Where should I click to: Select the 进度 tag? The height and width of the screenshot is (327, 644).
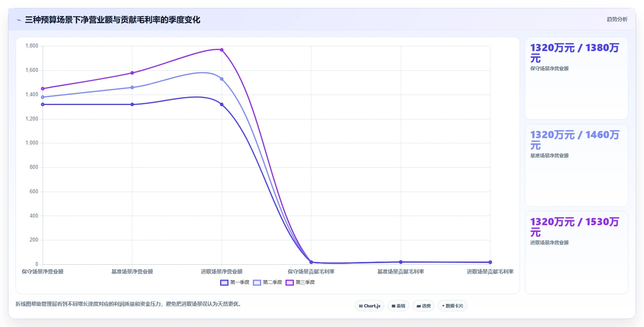tap(423, 306)
